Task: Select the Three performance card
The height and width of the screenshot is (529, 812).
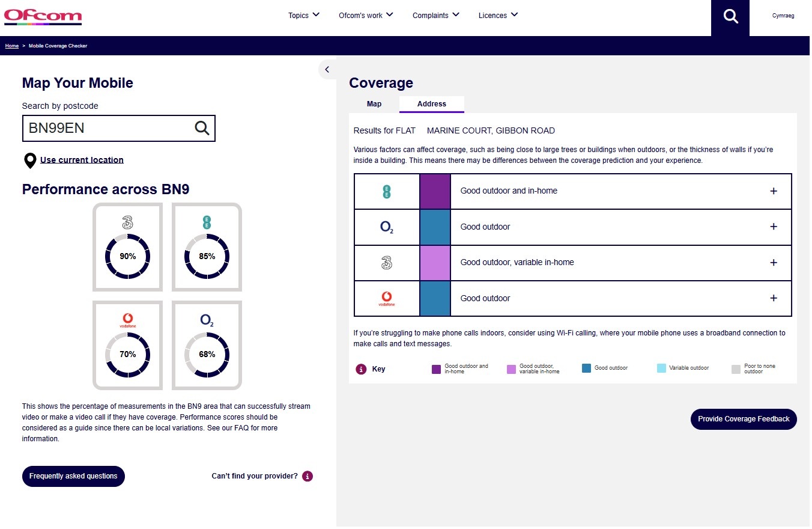Action: (x=127, y=247)
